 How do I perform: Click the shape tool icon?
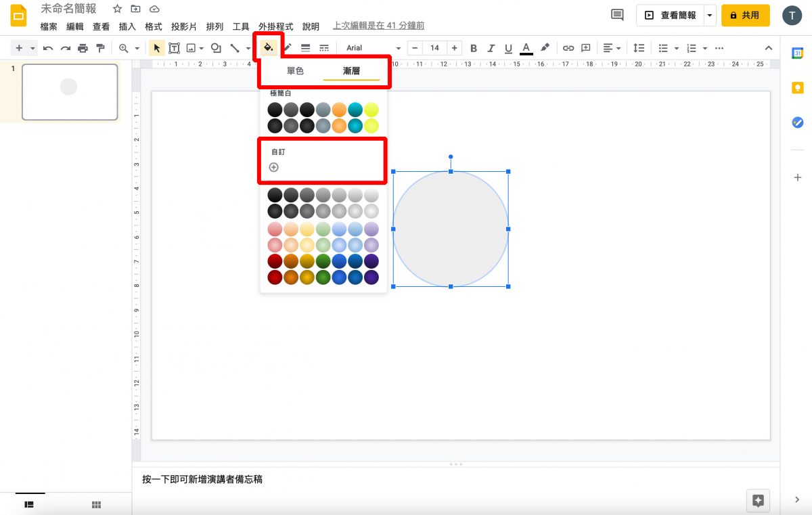(x=216, y=48)
